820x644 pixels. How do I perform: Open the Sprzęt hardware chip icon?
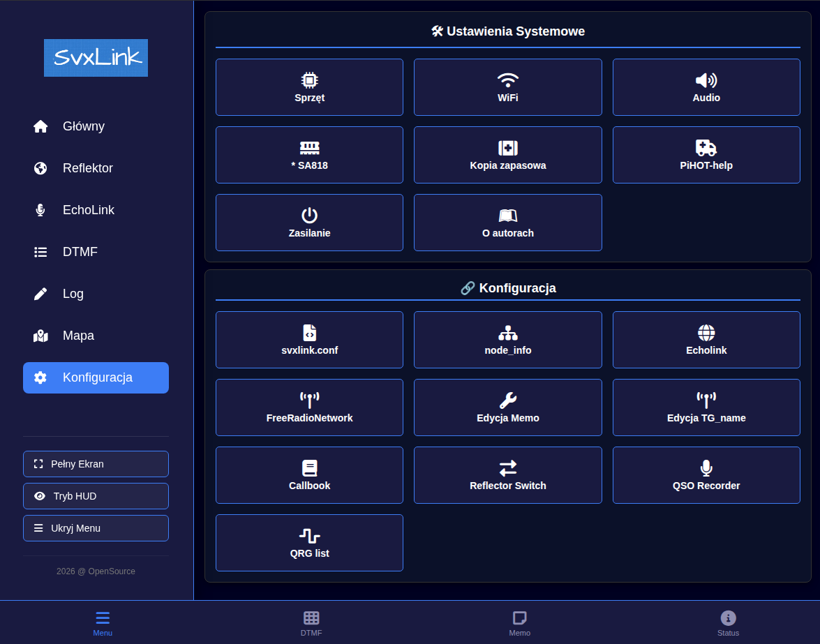[x=309, y=80]
